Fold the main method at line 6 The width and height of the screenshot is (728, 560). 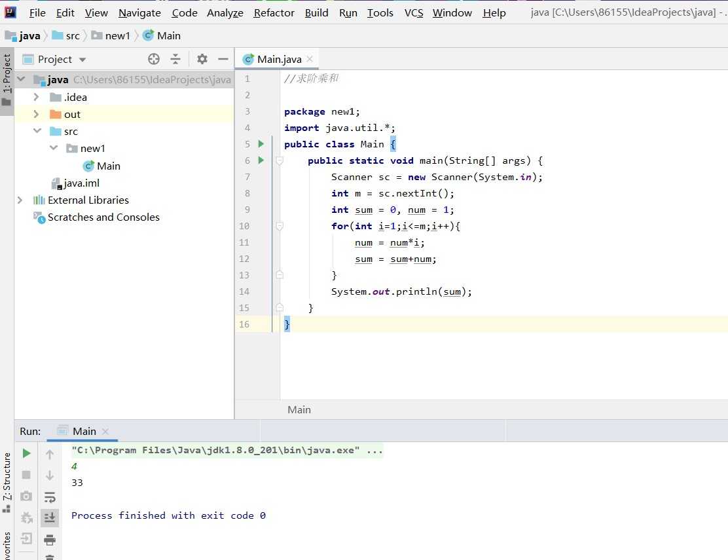coord(280,160)
